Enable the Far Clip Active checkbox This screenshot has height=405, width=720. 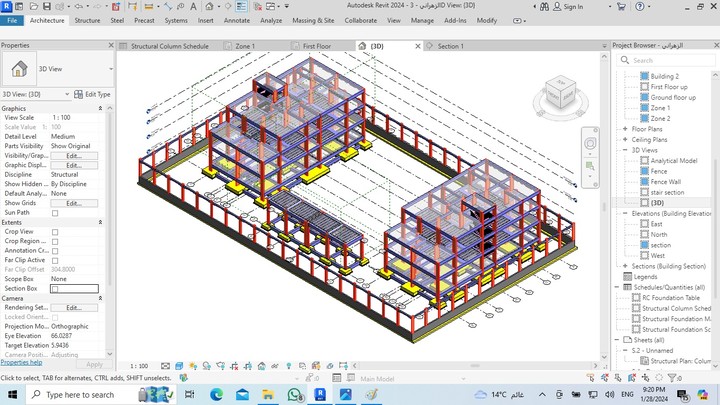point(55,260)
